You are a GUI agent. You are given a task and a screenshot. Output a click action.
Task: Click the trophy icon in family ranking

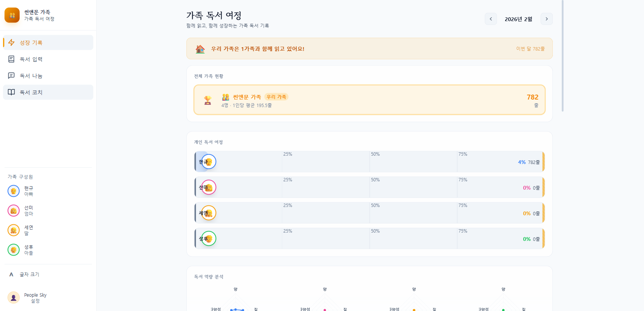pyautogui.click(x=207, y=100)
